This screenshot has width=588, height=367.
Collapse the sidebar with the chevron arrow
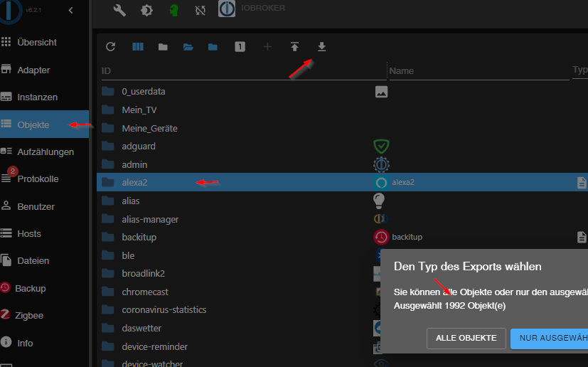coord(71,11)
